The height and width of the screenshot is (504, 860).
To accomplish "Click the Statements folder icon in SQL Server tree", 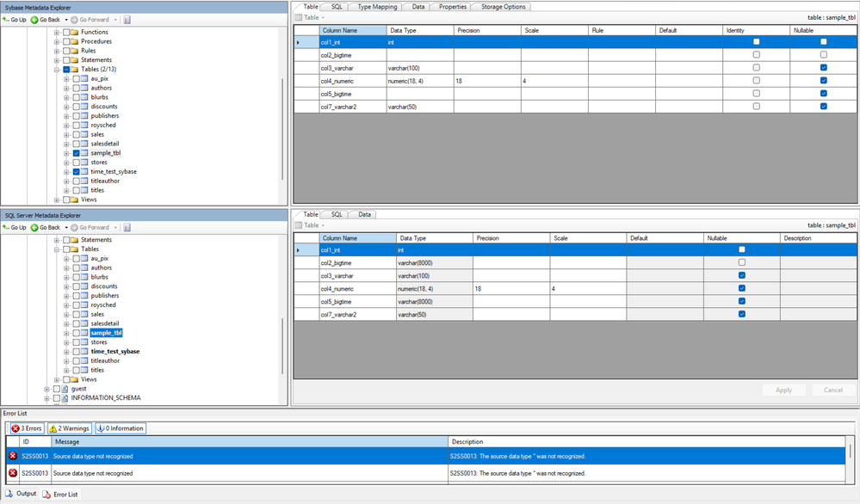I will (x=75, y=240).
